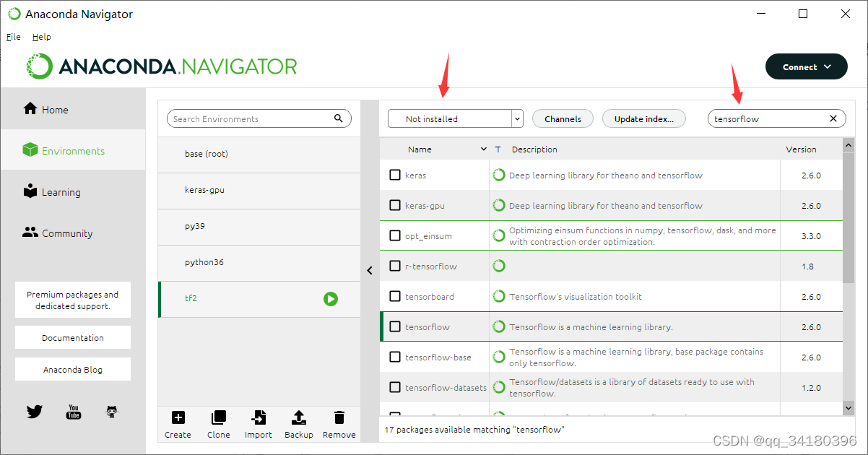Click the Environments cube icon
This screenshot has height=455, width=868.
click(x=30, y=150)
